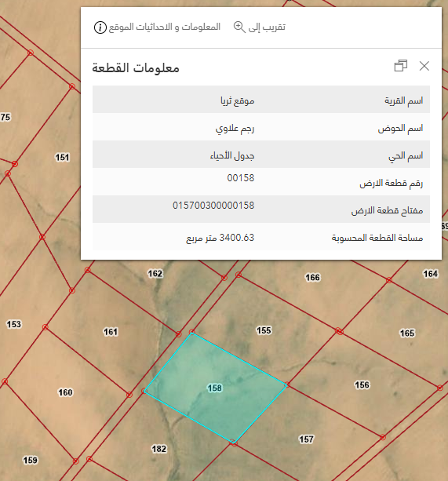Click the dock/restore popup icon
This screenshot has width=448, height=481.
point(401,66)
